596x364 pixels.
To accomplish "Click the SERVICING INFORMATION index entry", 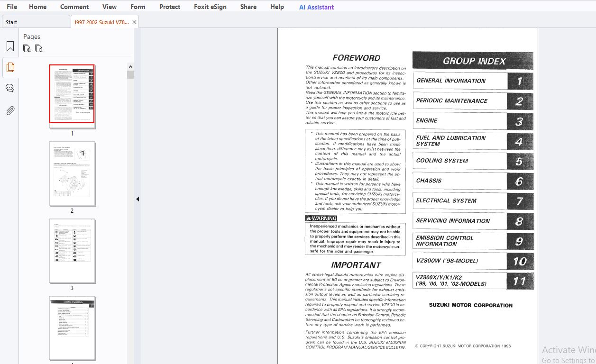I will click(x=473, y=221).
